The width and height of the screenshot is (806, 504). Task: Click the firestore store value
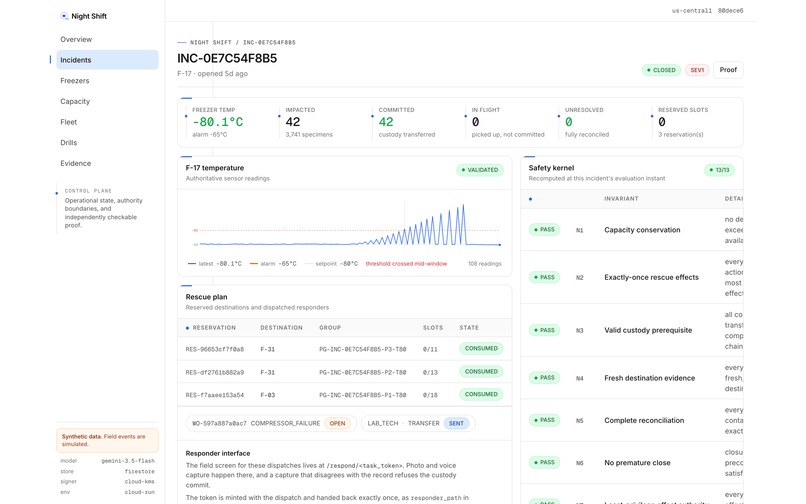(x=139, y=471)
